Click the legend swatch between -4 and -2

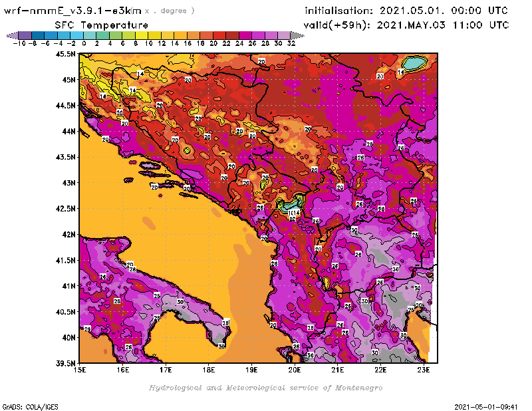click(64, 35)
